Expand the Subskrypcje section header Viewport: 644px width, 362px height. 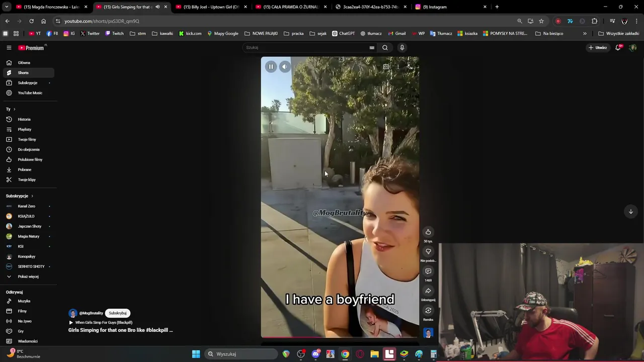coord(20,196)
